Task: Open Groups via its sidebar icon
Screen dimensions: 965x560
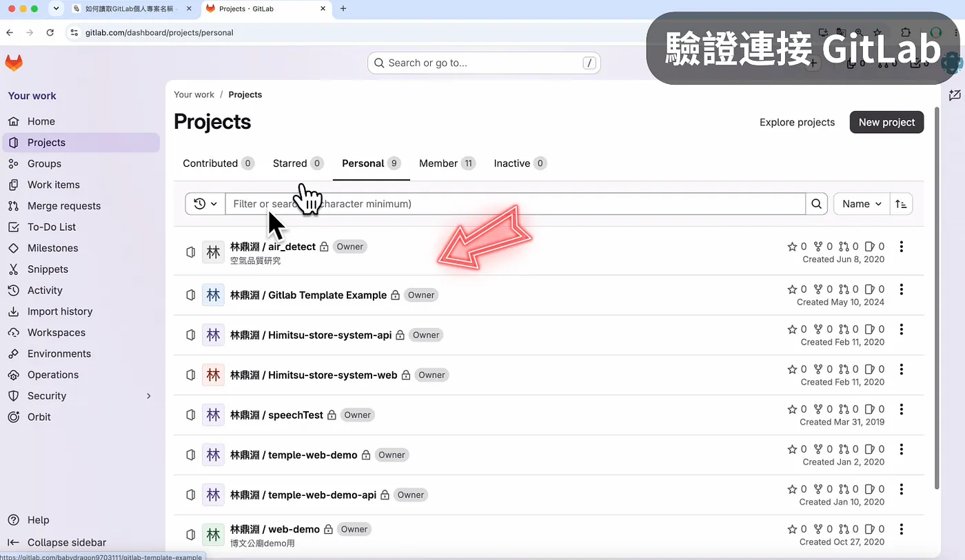Action: [13, 163]
